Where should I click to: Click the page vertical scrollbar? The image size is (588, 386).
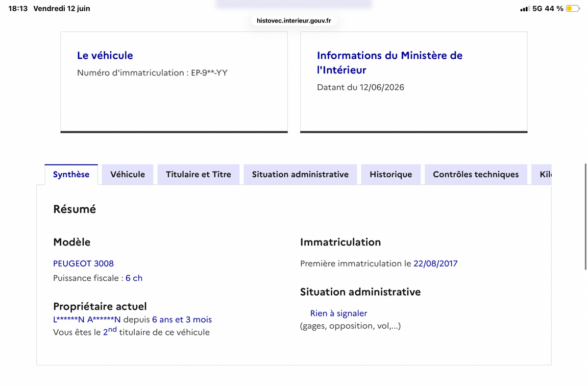(586, 217)
